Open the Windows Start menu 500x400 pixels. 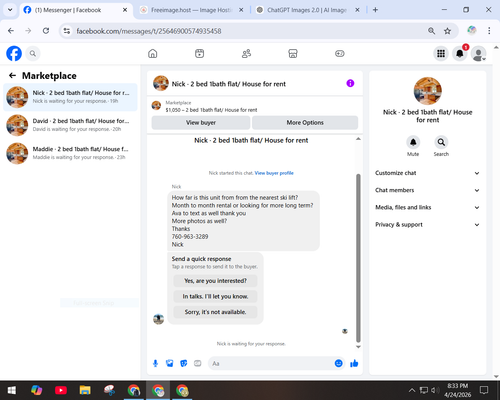pyautogui.click(x=12, y=390)
